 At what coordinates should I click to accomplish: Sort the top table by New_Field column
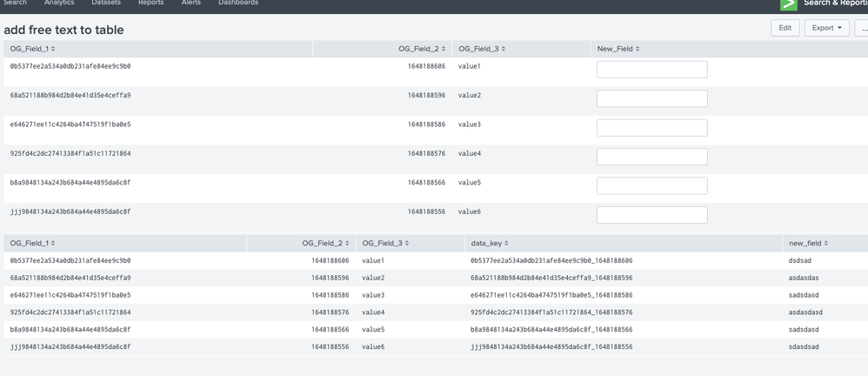[x=618, y=49]
